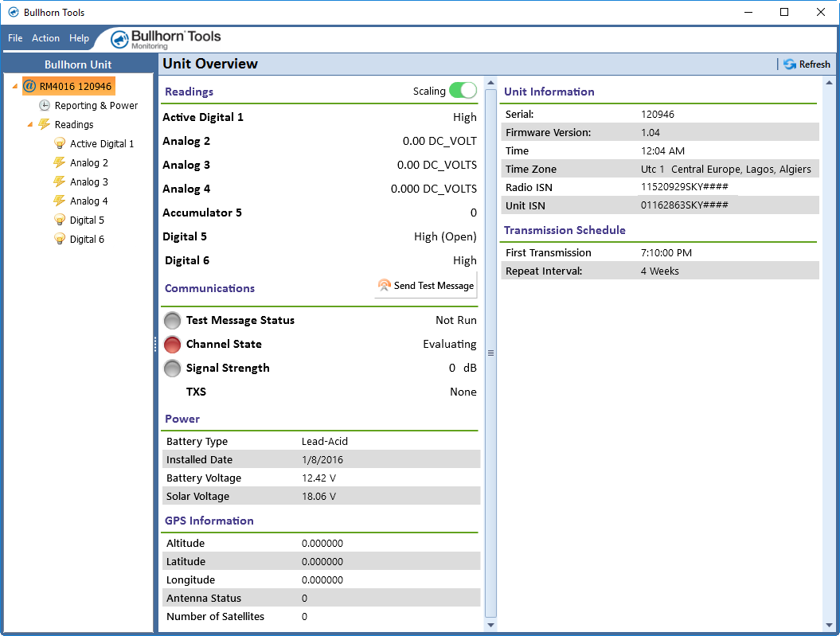
Task: Click the '0.000 DC_VOLTS' Analog 4 value
Action: 433,189
